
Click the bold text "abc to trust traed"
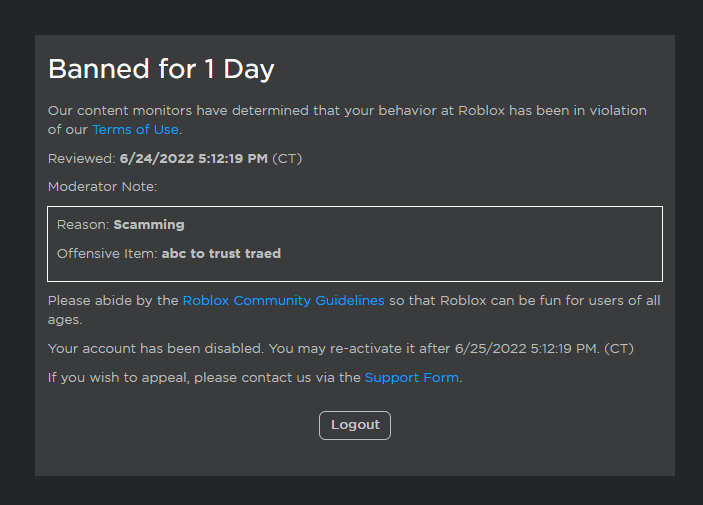pos(221,254)
